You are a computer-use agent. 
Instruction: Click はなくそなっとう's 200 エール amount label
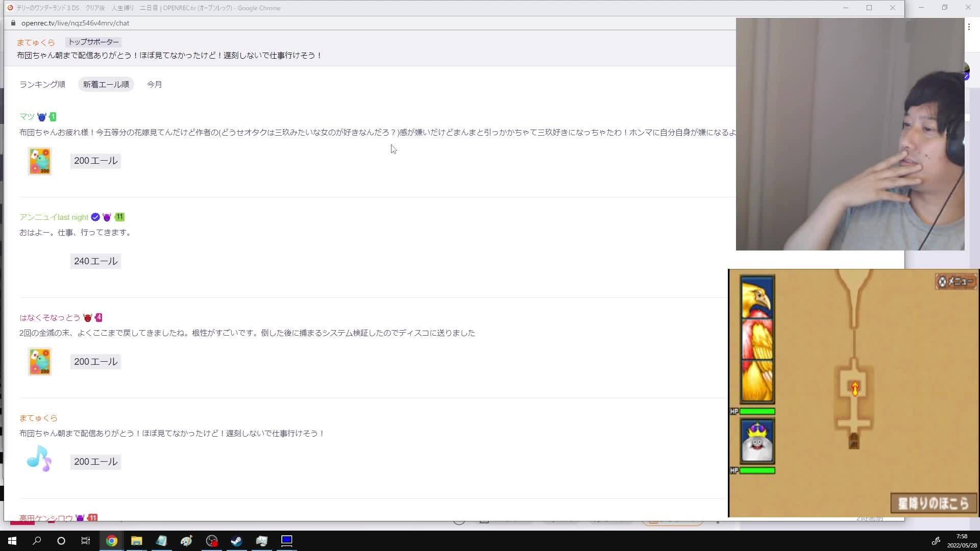tap(95, 362)
